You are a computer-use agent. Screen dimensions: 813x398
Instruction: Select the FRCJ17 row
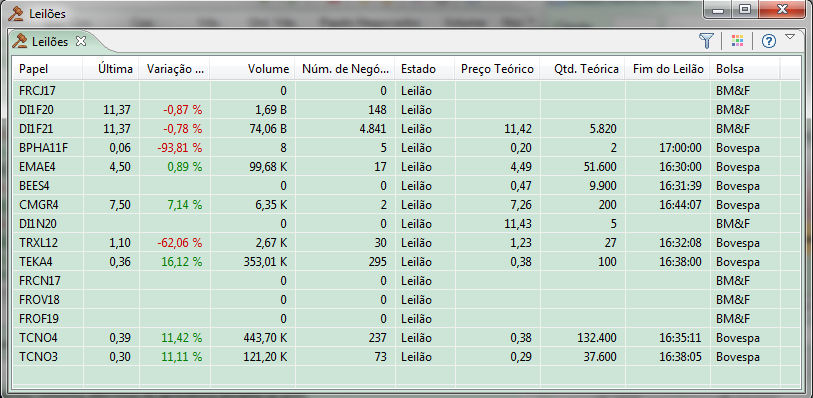pos(406,91)
